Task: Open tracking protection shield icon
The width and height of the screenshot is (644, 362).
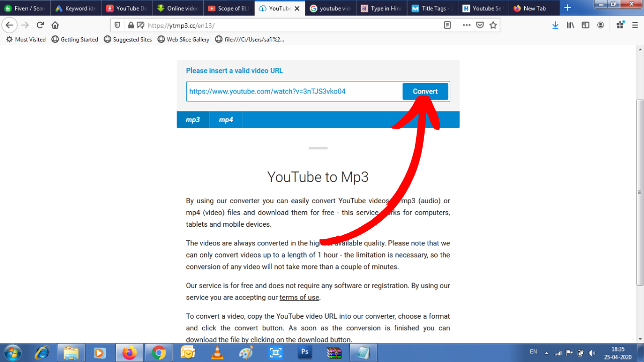Action: [x=118, y=25]
